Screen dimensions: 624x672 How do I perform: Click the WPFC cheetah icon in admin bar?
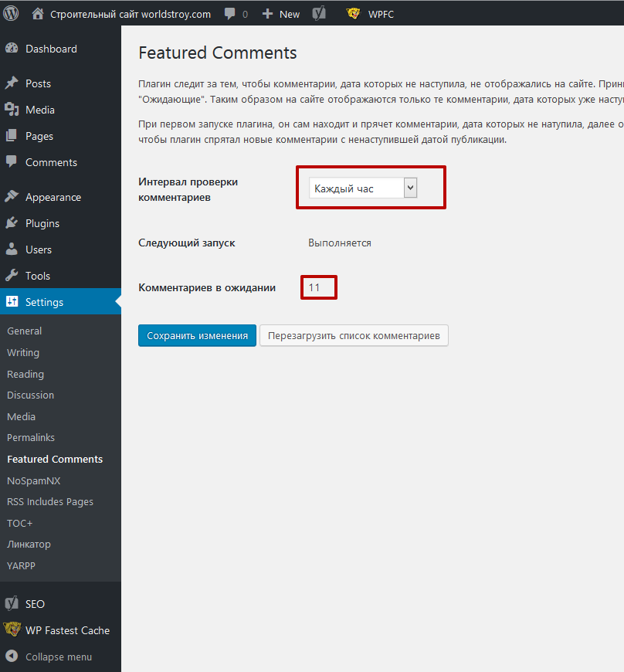click(353, 14)
